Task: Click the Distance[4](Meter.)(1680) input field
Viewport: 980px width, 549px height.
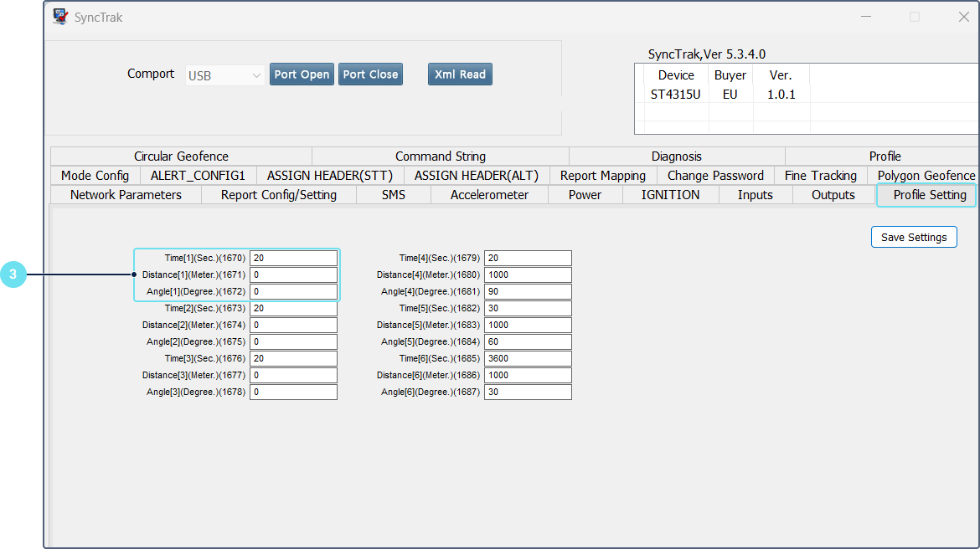Action: [528, 274]
